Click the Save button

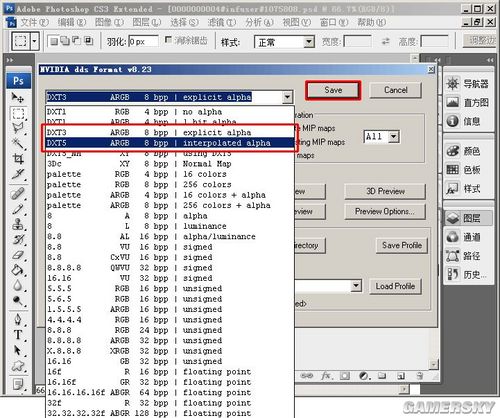[x=333, y=90]
